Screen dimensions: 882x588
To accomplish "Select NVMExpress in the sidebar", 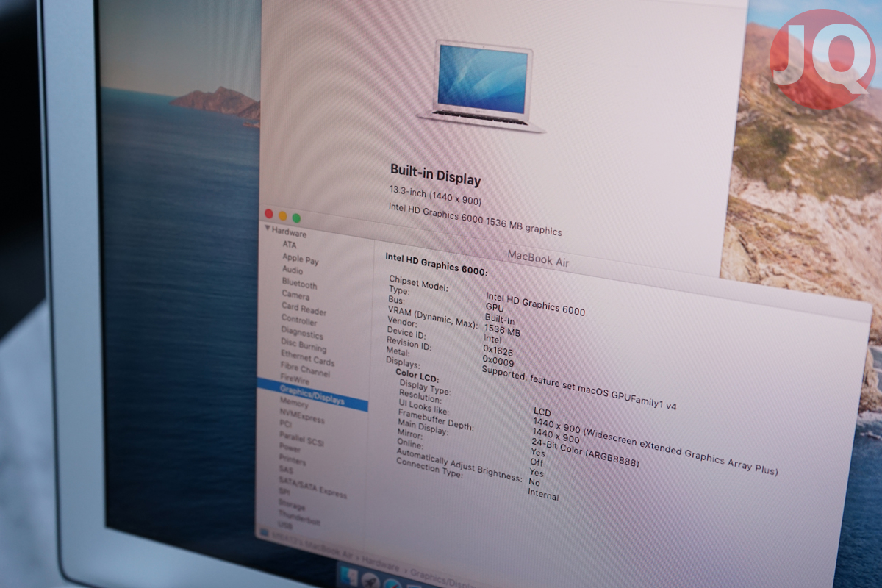I will pyautogui.click(x=301, y=417).
